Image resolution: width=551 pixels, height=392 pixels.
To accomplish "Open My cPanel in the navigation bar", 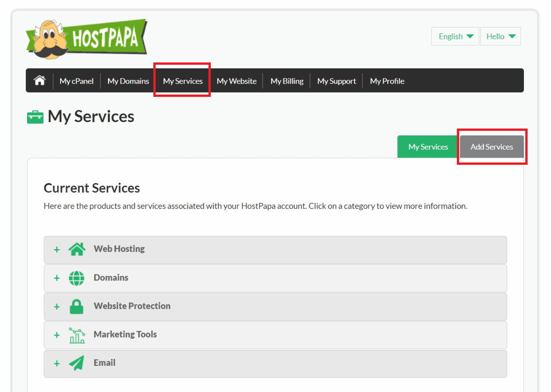I will [77, 81].
